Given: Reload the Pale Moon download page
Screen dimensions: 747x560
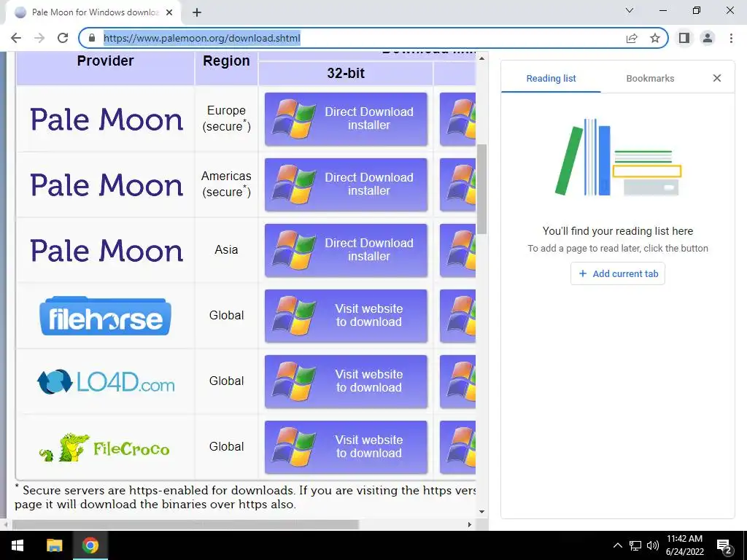Looking at the screenshot, I should [63, 38].
